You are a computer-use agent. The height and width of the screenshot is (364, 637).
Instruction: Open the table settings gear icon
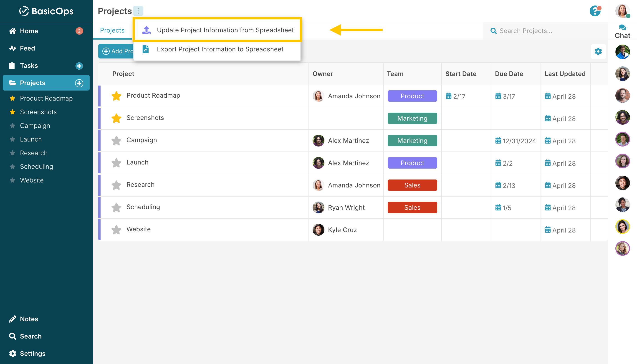click(x=598, y=51)
